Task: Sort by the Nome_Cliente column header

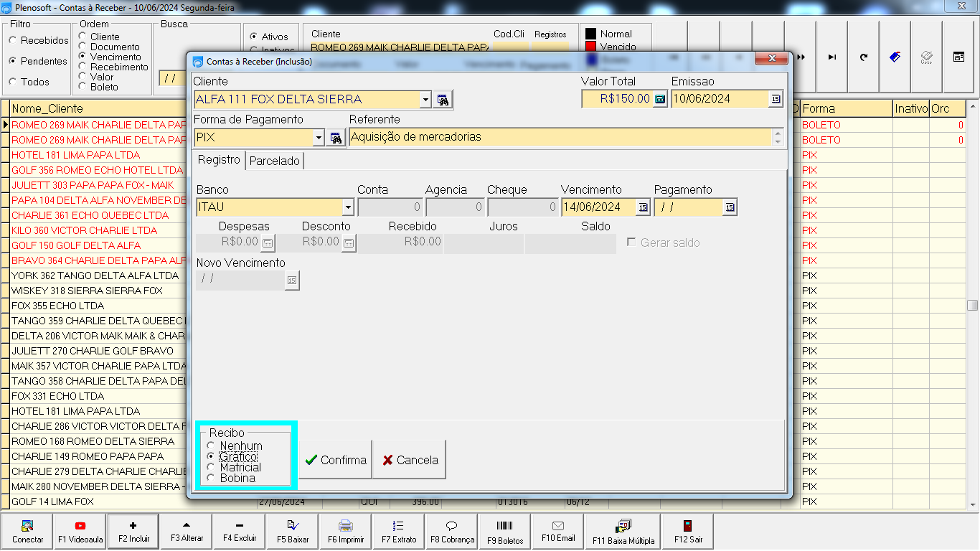Action: tap(98, 109)
